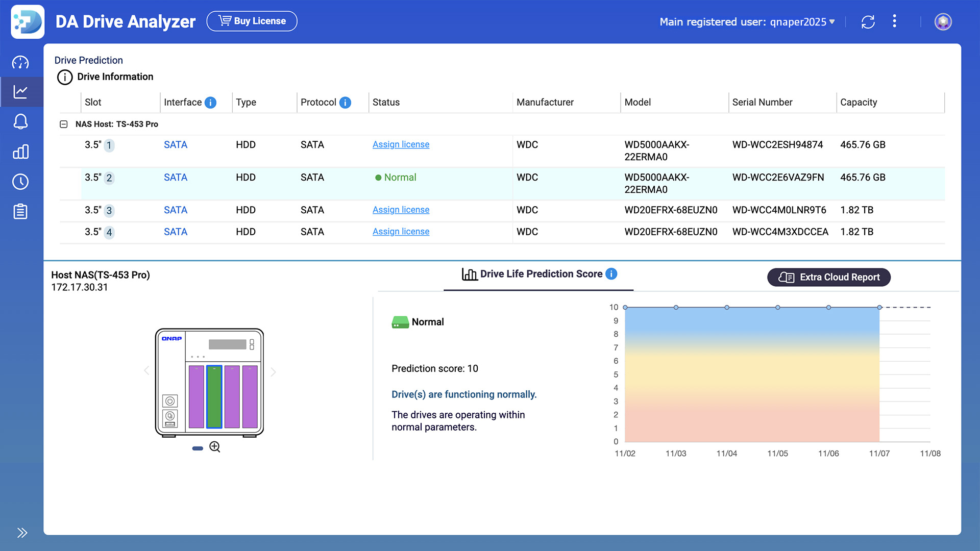The width and height of the screenshot is (980, 551).
Task: Click the Interface info icon
Action: (x=210, y=103)
